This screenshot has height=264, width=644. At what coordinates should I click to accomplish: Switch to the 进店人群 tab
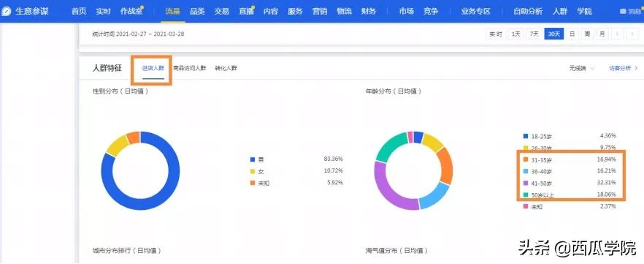click(x=153, y=68)
